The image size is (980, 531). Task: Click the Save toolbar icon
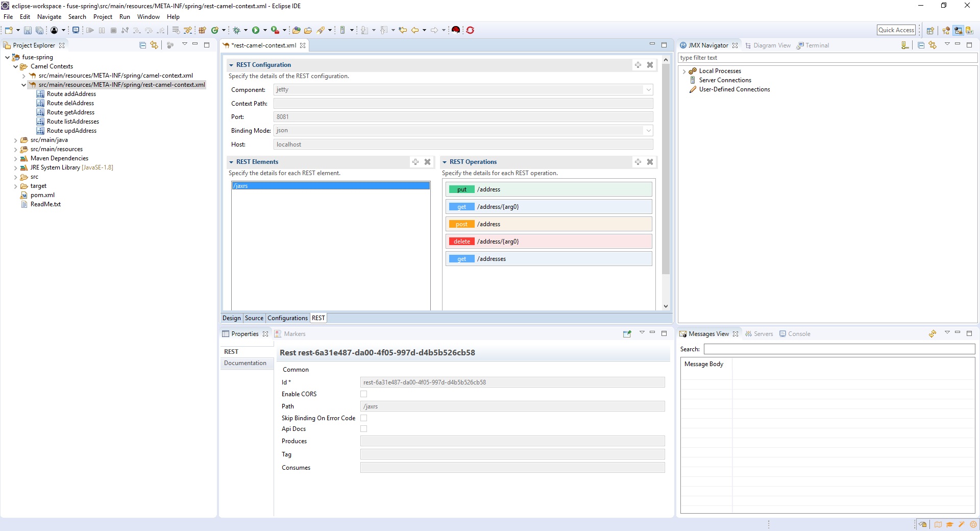coord(28,31)
